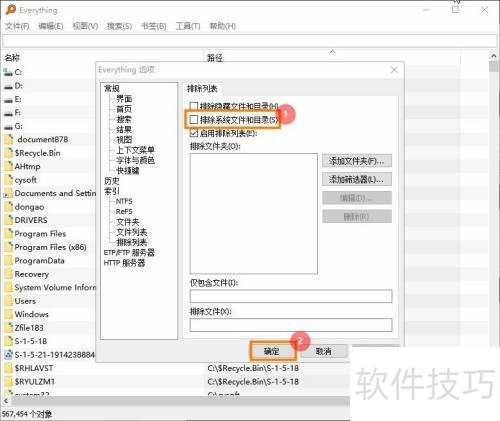
Task: Select 字体与颜色 in the options tree
Action: click(135, 160)
